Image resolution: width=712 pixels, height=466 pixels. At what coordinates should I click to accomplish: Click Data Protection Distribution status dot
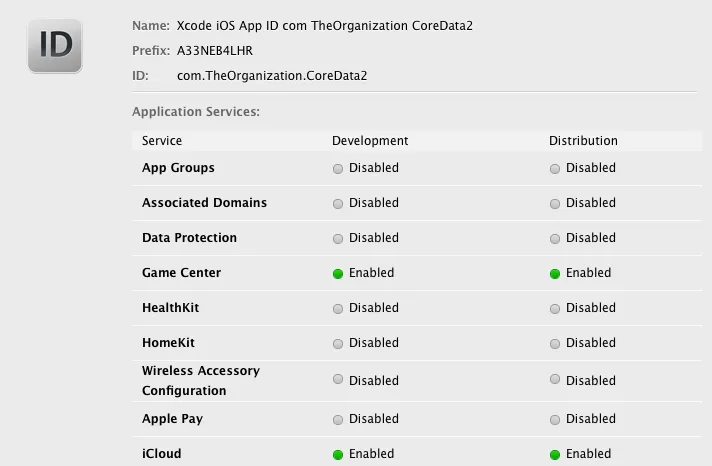(x=555, y=239)
